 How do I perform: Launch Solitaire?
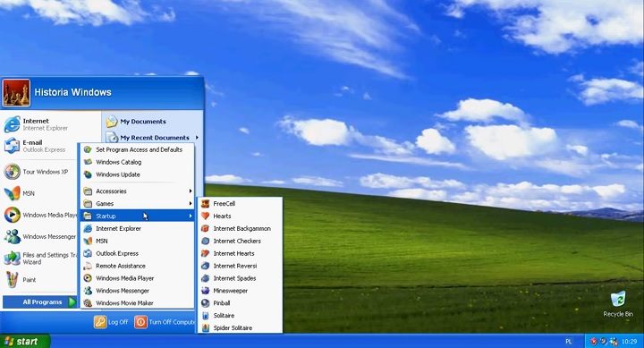240,316
